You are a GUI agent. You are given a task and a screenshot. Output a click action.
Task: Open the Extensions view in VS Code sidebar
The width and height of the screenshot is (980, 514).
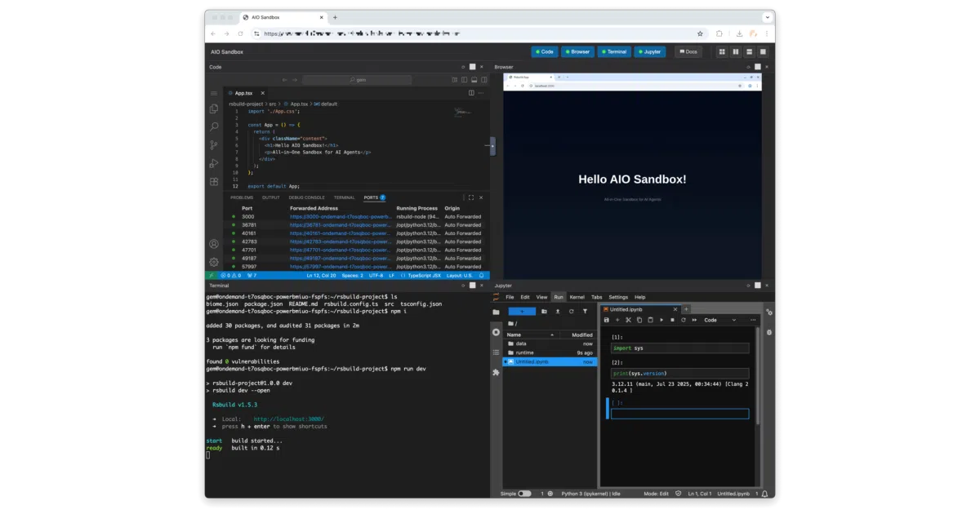point(214,182)
